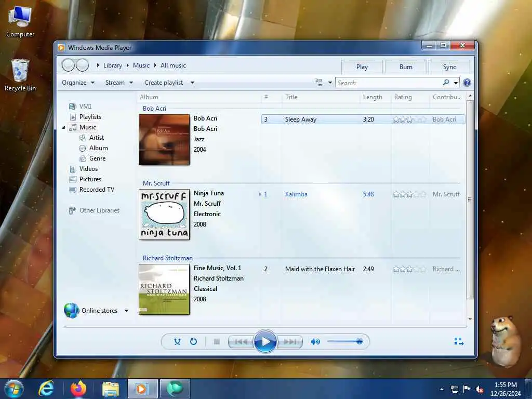Image resolution: width=532 pixels, height=399 pixels.
Task: Browse by Album in sidebar
Action: pyautogui.click(x=98, y=148)
